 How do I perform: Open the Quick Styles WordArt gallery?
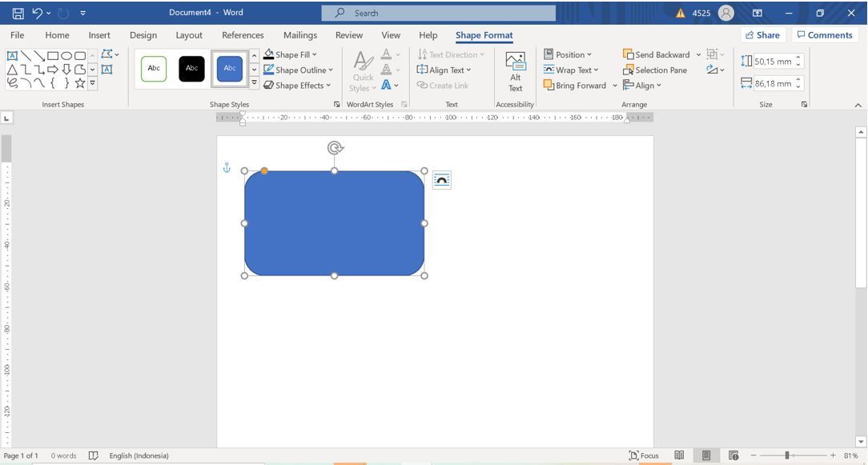(363, 72)
